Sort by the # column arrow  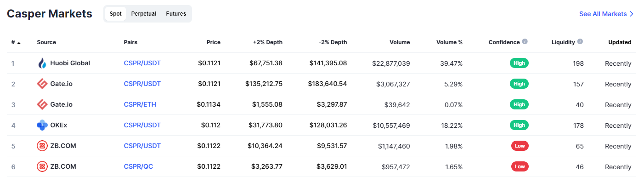[x=19, y=43]
